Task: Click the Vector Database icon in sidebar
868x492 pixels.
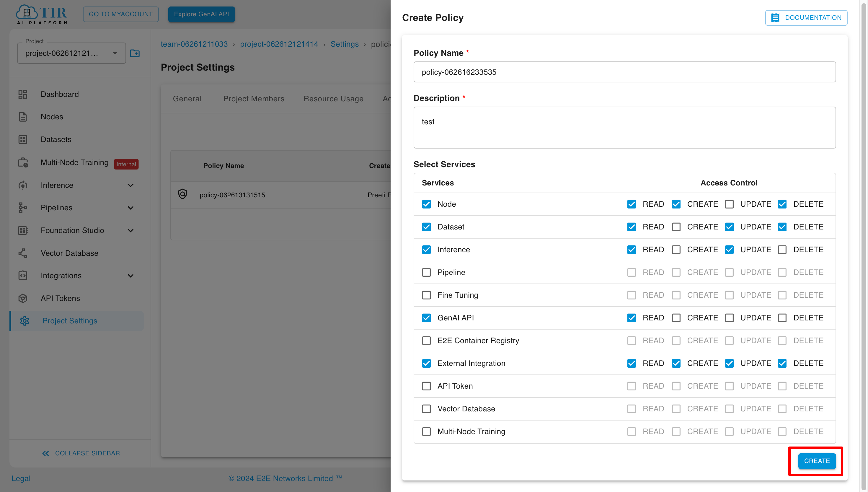Action: click(23, 253)
